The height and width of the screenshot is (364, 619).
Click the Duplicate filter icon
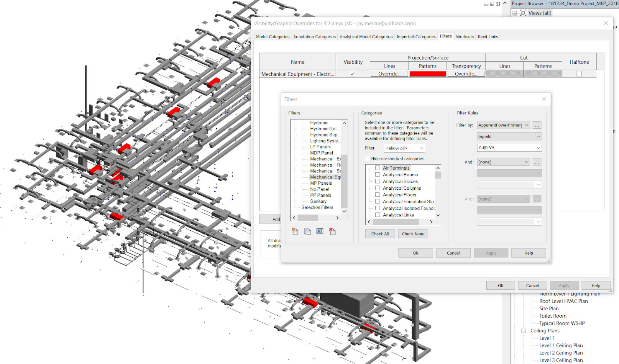308,231
